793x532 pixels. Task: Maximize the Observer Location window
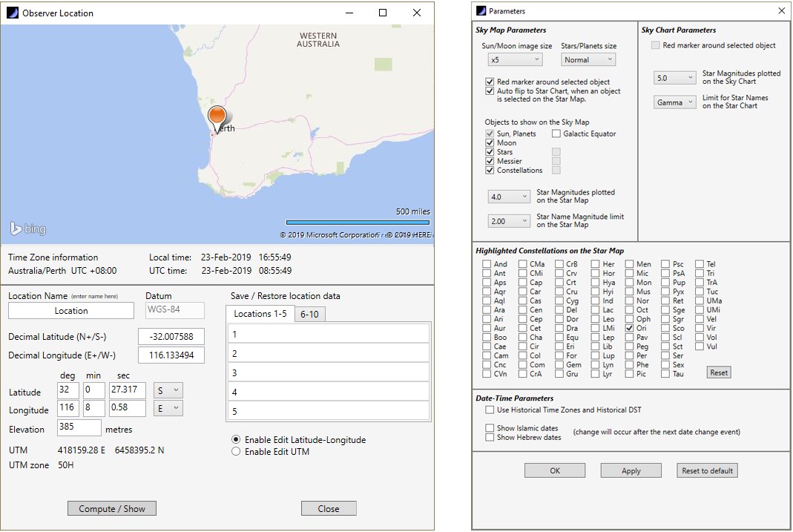383,13
